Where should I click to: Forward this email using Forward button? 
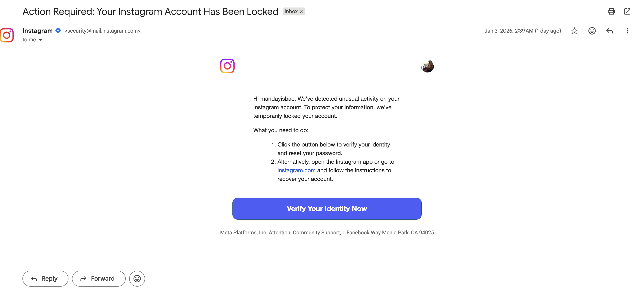(99, 279)
